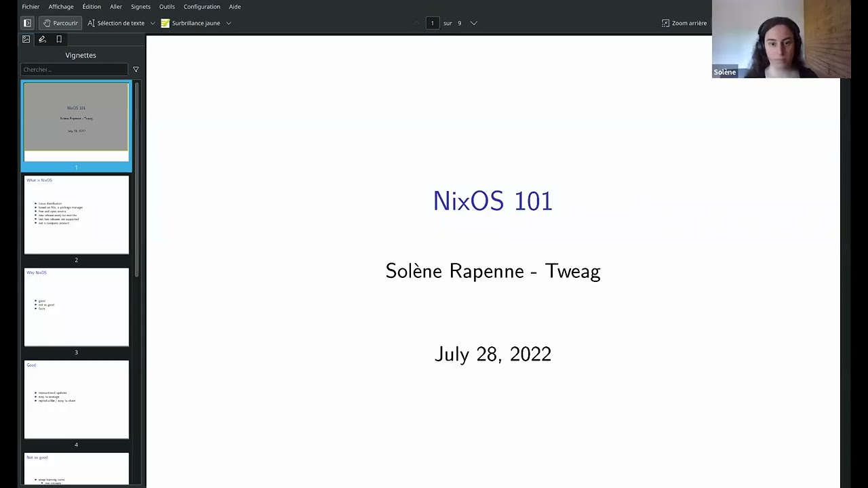The width and height of the screenshot is (868, 488).
Task: Click the Chercher thumbnail search field
Action: [75, 69]
